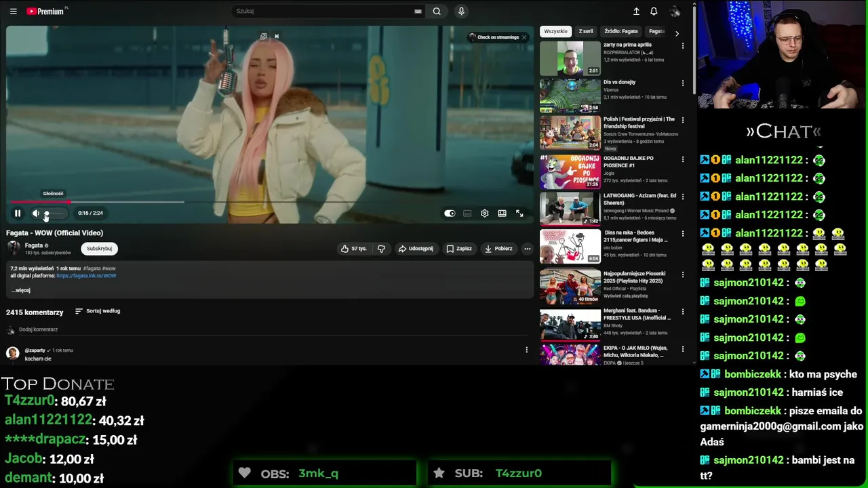
Task: Close the Check on streamings card
Action: (524, 37)
